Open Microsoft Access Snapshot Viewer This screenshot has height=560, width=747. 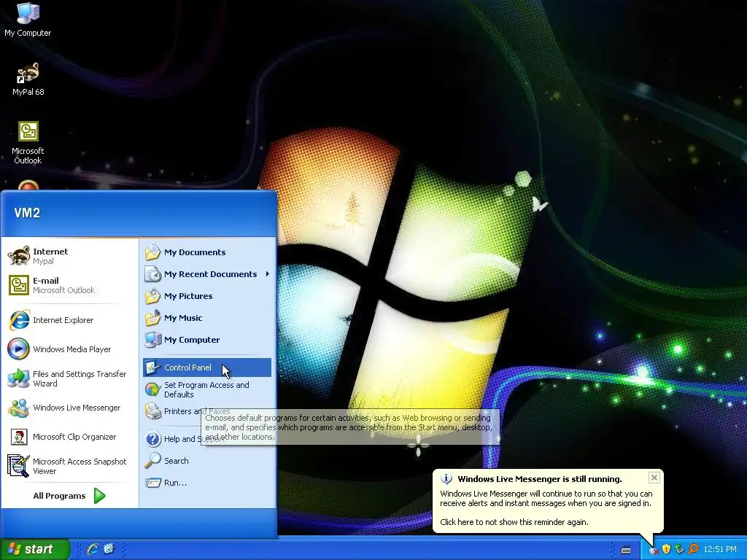[69, 466]
